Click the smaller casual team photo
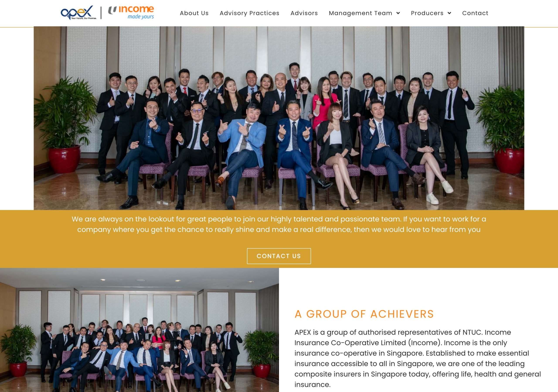 (139, 330)
